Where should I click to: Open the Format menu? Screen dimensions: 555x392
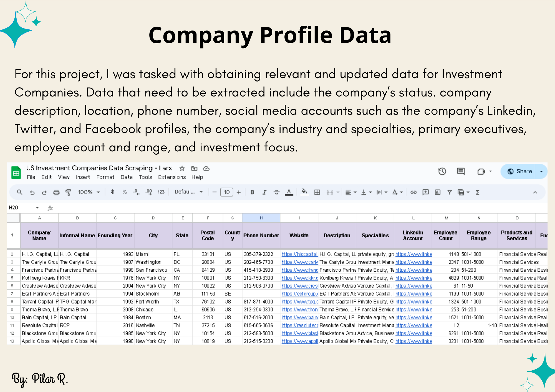coord(105,177)
